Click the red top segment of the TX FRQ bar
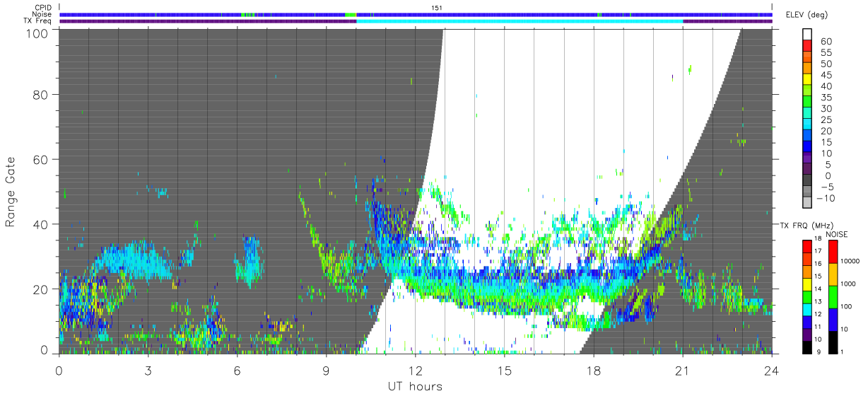The height and width of the screenshot is (401, 868). tap(807, 246)
